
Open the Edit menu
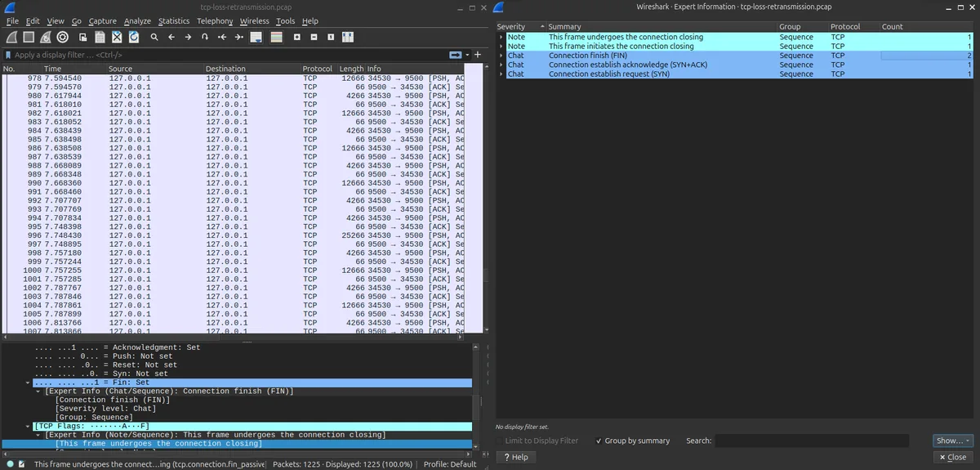coord(33,20)
